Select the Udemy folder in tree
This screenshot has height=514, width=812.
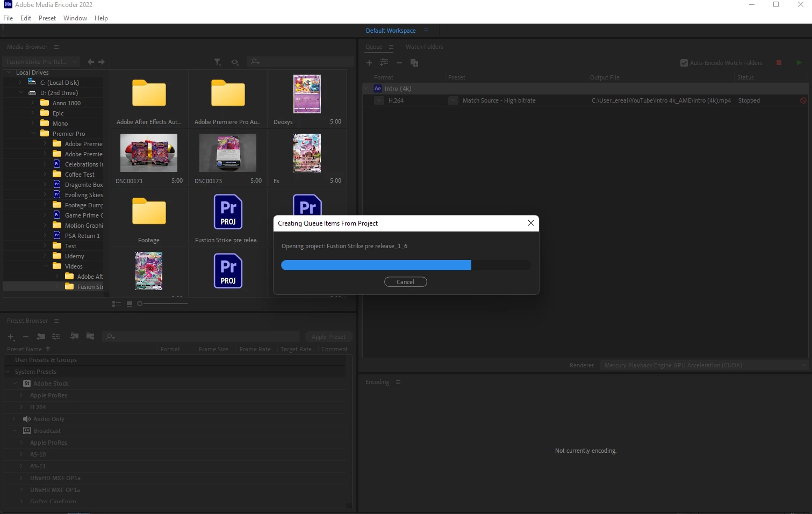coord(74,256)
